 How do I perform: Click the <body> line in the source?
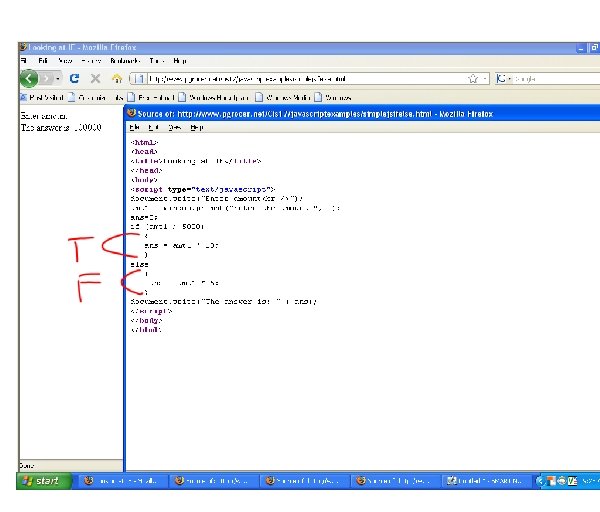[144, 179]
